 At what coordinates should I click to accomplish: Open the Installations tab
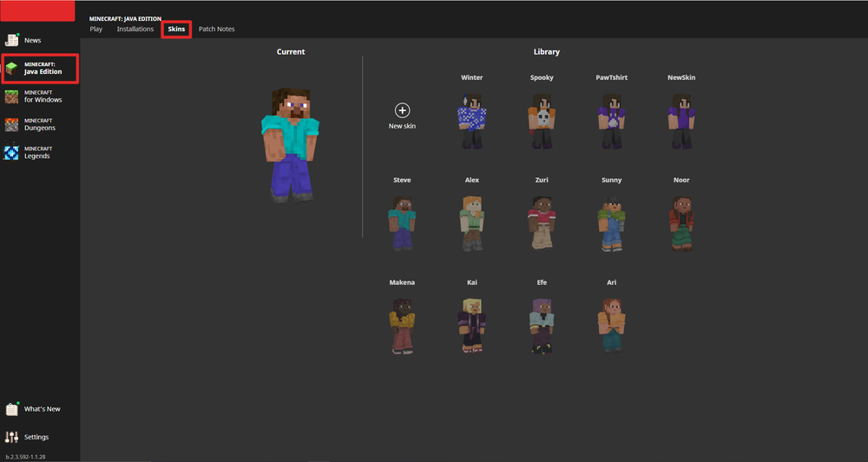tap(135, 30)
